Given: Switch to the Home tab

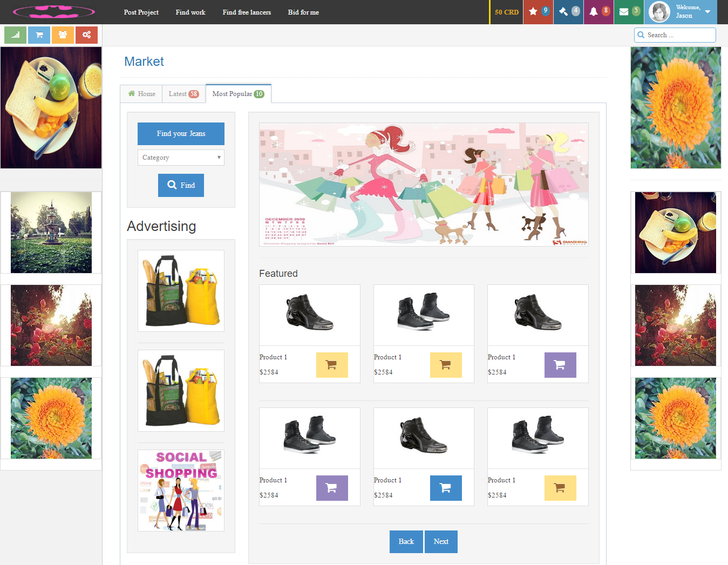Looking at the screenshot, I should tap(141, 94).
